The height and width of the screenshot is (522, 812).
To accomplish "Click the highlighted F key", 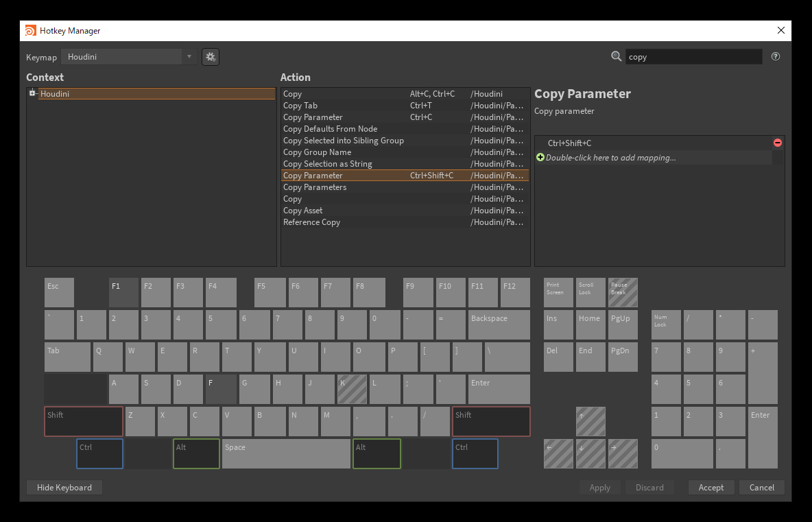I will click(x=221, y=390).
